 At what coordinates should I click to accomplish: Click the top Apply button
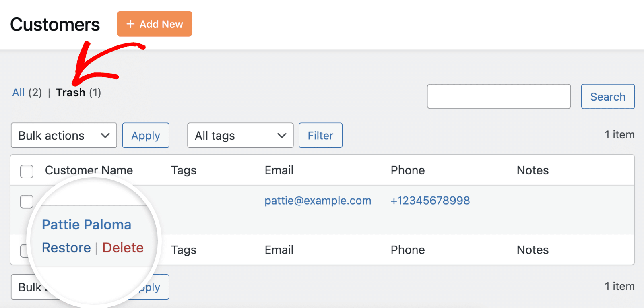(146, 136)
